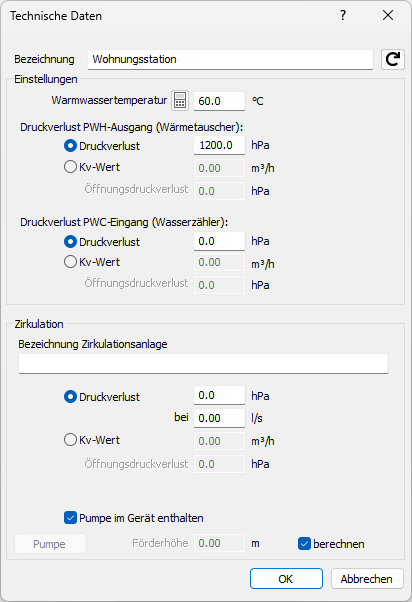The image size is (412, 602).
Task: Click the PWC-Eingang Druckverlust hPa field
Action: (x=219, y=241)
